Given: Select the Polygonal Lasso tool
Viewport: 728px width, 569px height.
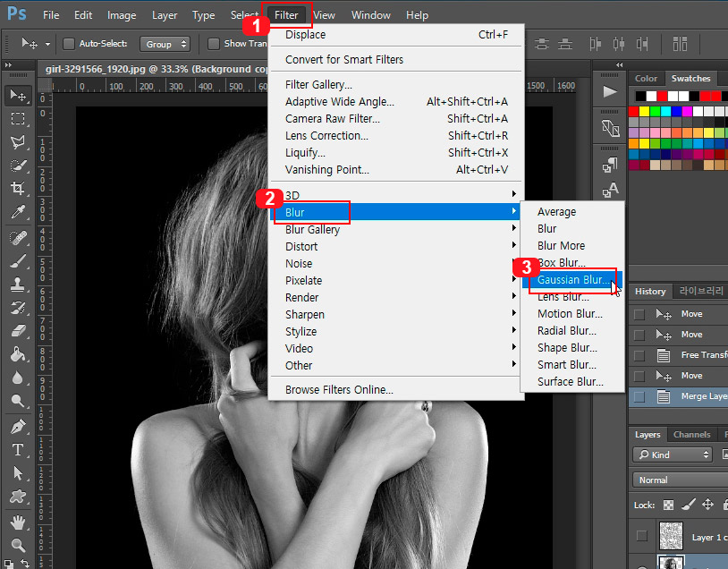Looking at the screenshot, I should pyautogui.click(x=18, y=141).
